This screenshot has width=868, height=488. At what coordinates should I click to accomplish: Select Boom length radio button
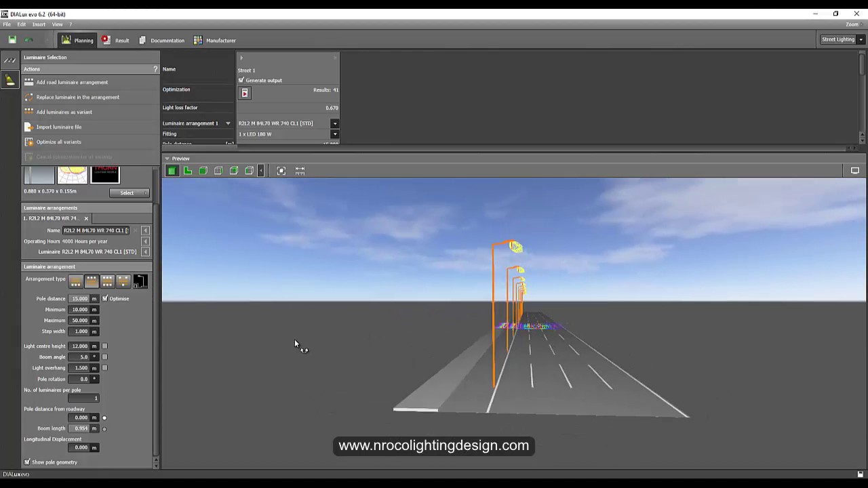(104, 428)
